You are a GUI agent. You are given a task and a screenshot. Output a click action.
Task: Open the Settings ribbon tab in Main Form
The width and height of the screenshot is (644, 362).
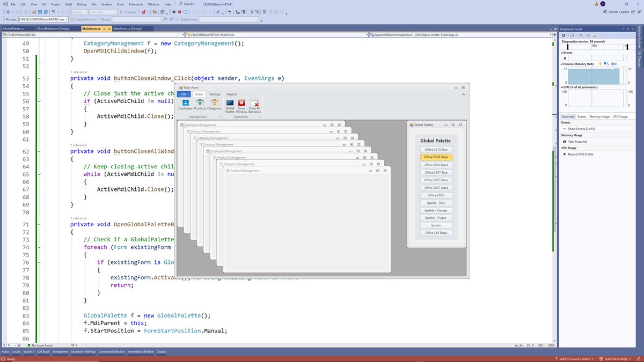click(x=215, y=94)
